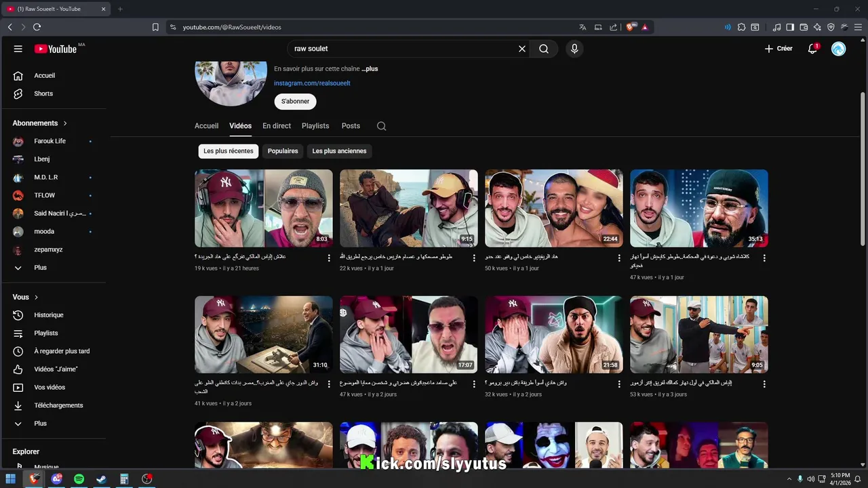Switch to the Posts tab

pos(351,126)
